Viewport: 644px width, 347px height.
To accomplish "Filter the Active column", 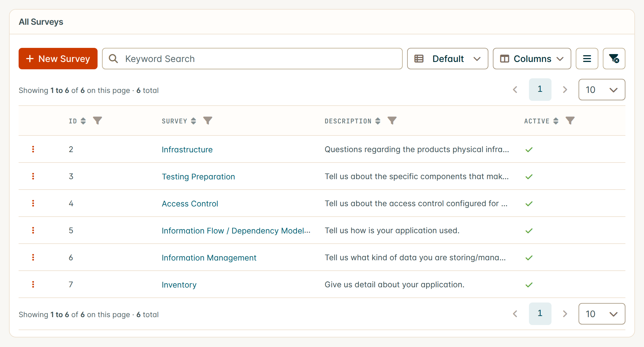I will click(570, 121).
